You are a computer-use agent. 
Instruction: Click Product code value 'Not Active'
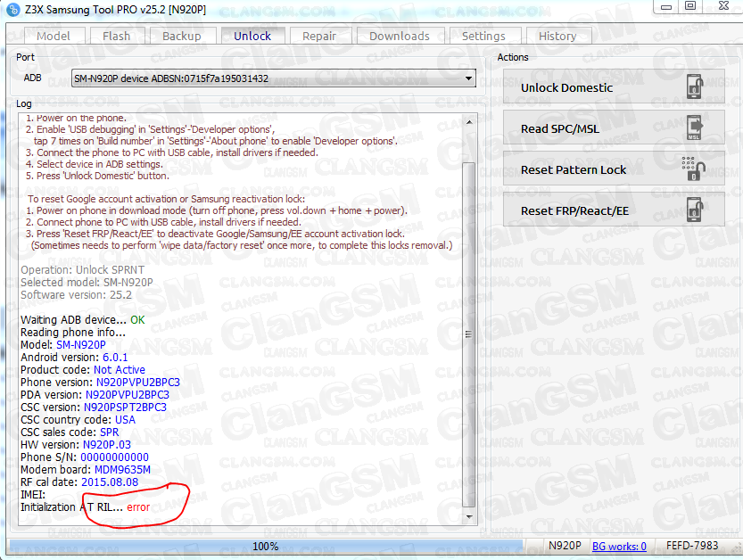[x=120, y=369]
